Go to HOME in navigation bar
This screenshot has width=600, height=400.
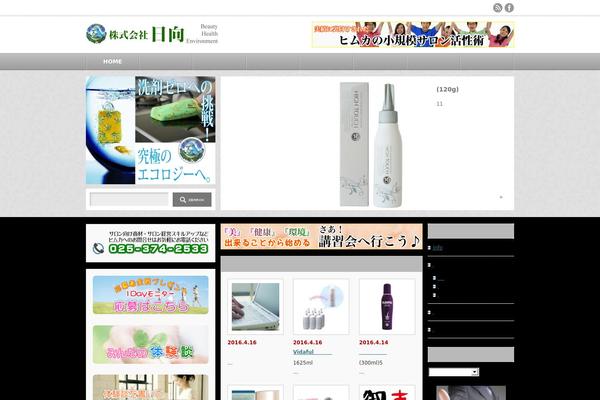click(x=112, y=61)
